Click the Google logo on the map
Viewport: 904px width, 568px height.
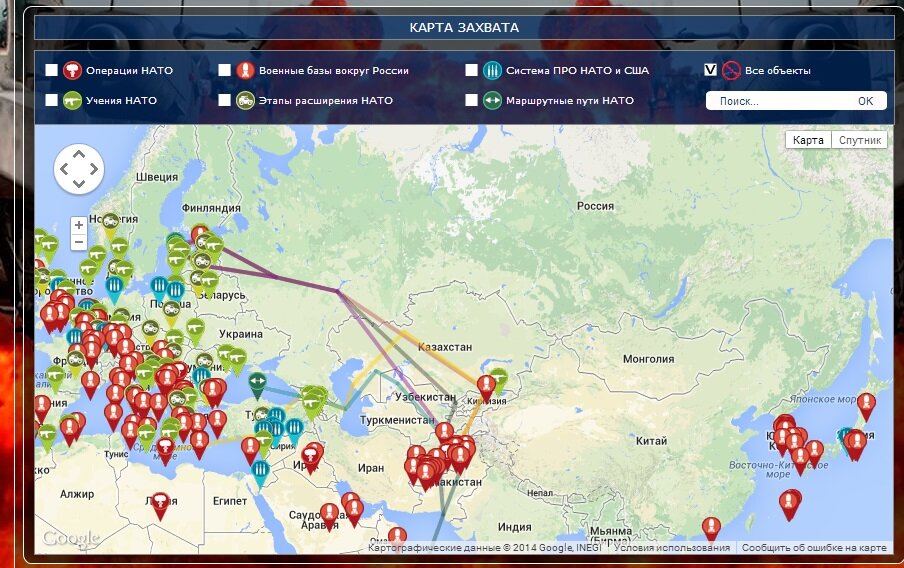point(71,539)
